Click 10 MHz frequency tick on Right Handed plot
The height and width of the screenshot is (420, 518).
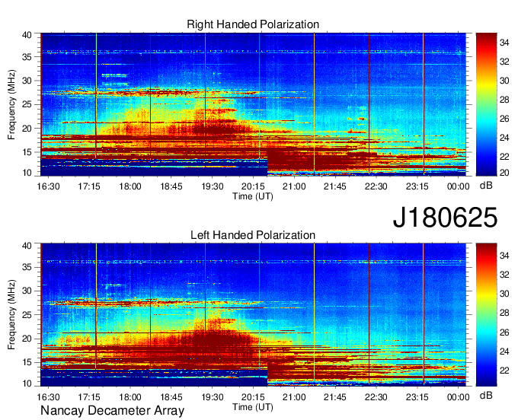coord(27,173)
